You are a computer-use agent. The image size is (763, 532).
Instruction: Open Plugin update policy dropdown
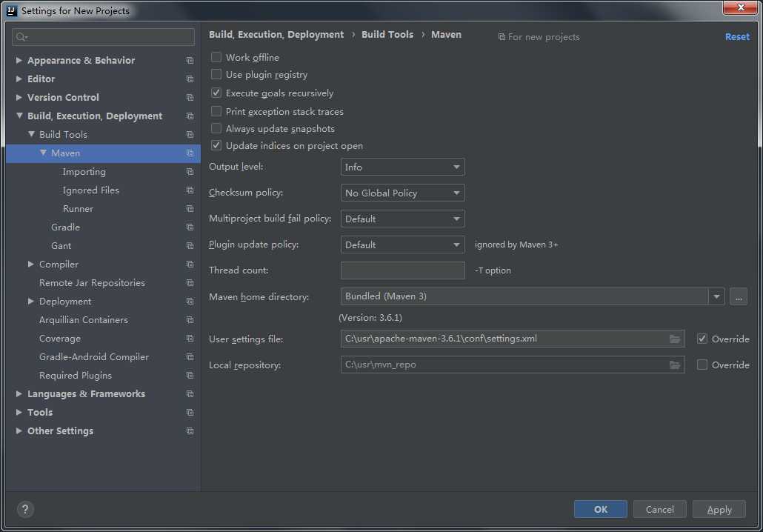(x=402, y=245)
